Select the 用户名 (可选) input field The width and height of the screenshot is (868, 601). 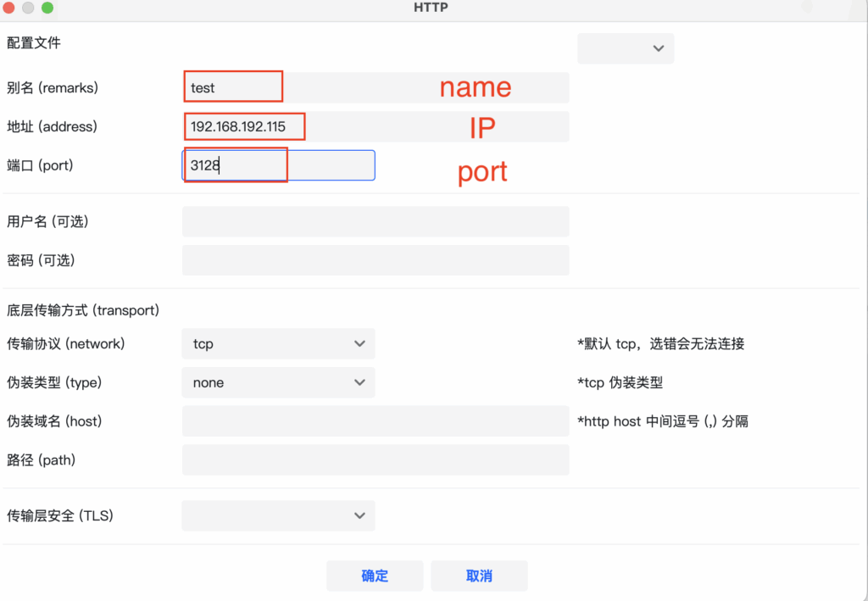point(375,222)
